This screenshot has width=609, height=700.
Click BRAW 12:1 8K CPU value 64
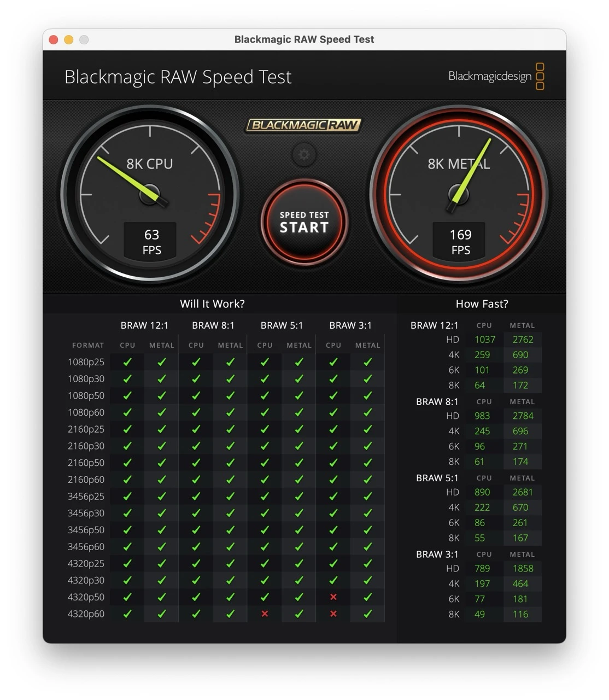pyautogui.click(x=479, y=386)
